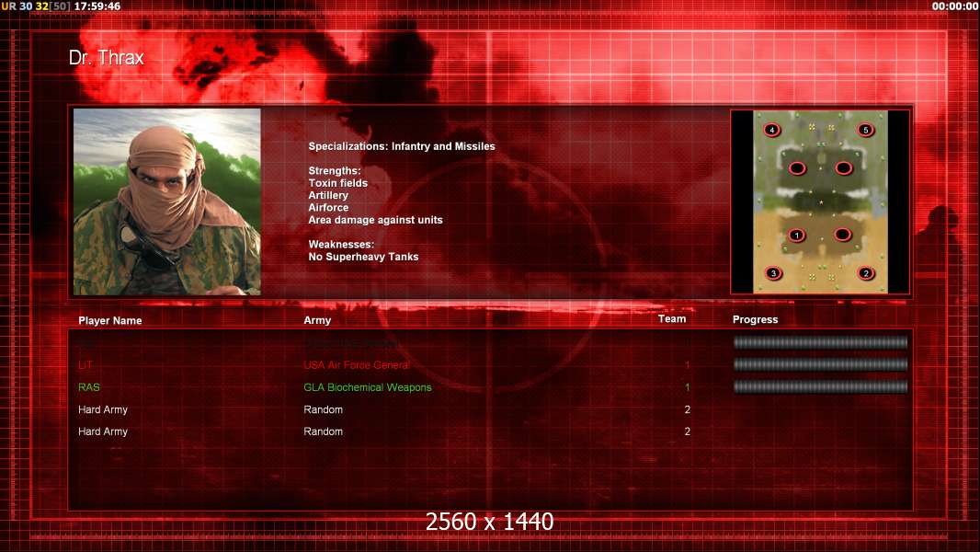Screen dimensions: 980x552
Task: Click 'Specializations: Infantry and Missiles' line
Action: tap(401, 146)
